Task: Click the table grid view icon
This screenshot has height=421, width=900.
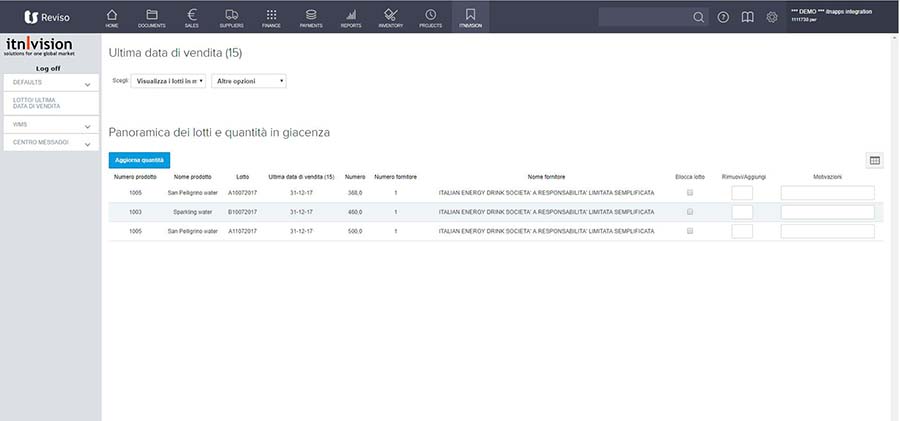Action: click(x=873, y=160)
